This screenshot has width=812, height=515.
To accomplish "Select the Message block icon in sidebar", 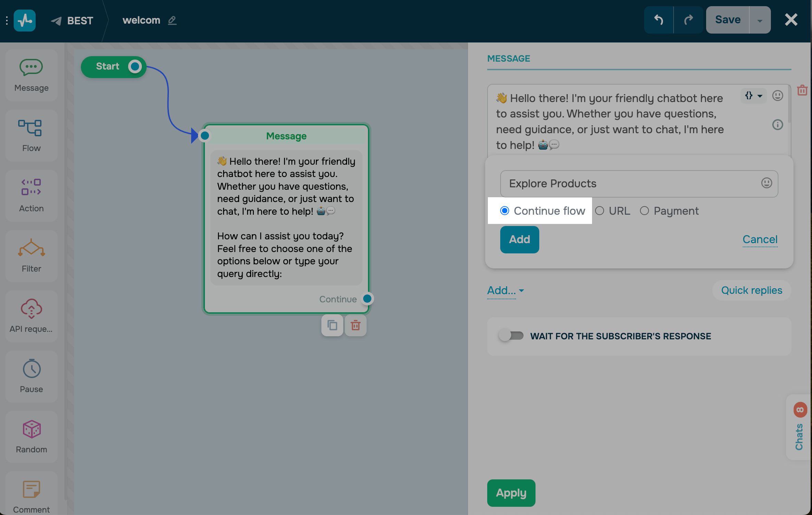I will 31,67.
